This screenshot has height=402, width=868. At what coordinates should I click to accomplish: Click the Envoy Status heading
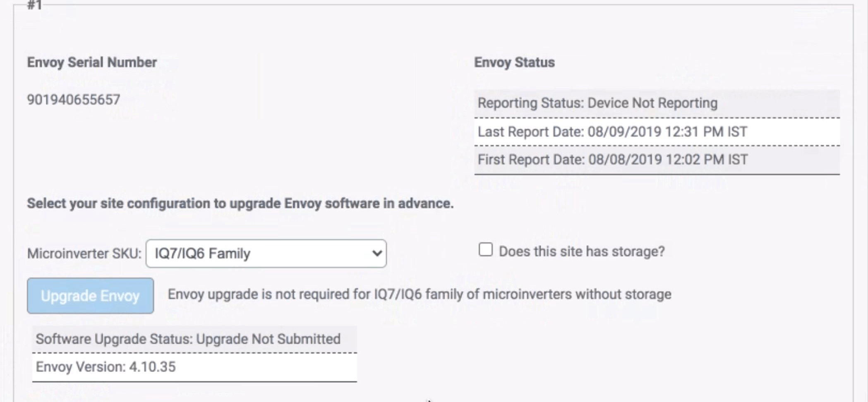click(514, 62)
